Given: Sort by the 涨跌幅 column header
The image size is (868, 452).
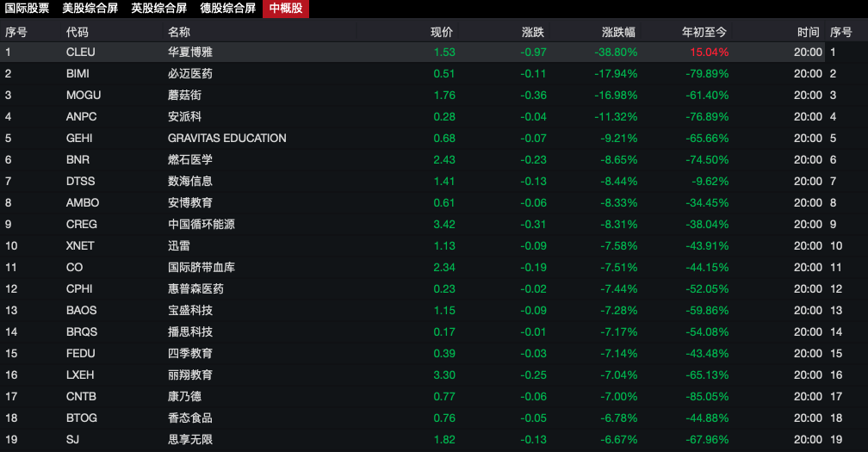Looking at the screenshot, I should point(618,32).
